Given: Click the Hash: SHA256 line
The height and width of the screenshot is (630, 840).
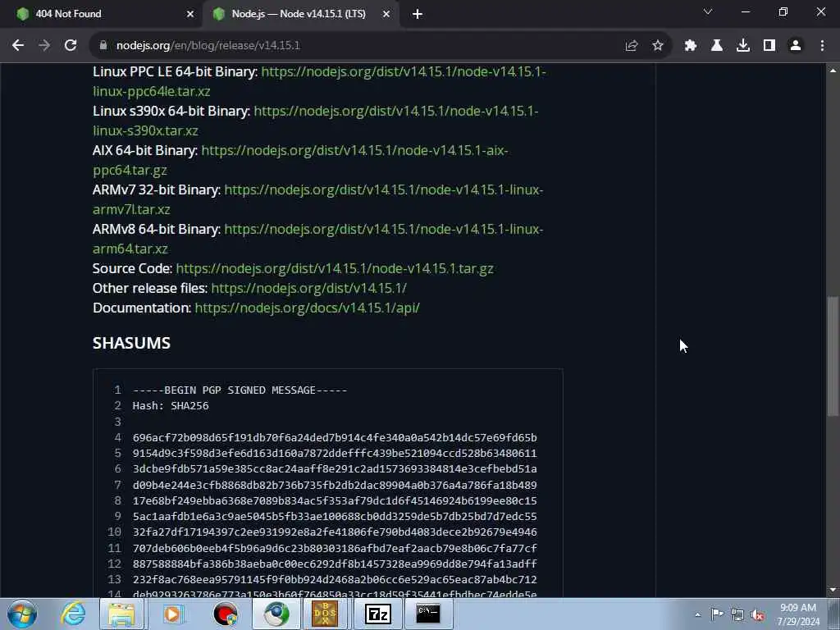Looking at the screenshot, I should (x=171, y=405).
